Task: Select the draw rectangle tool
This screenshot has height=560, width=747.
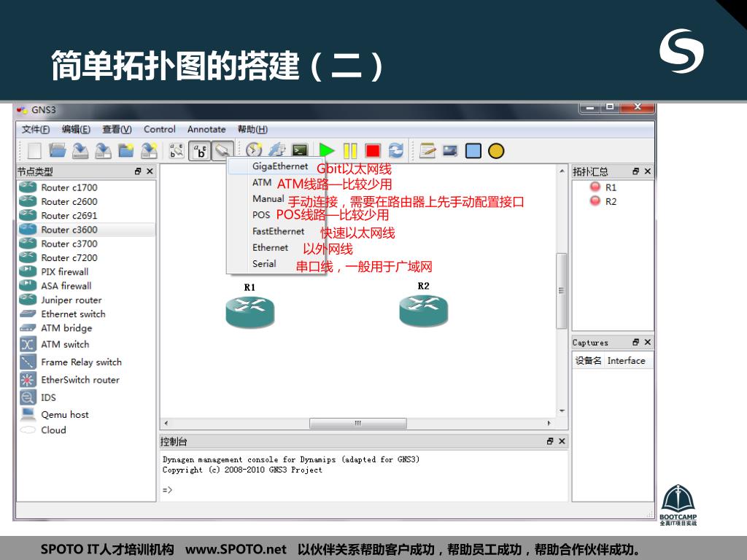Action: [473, 150]
